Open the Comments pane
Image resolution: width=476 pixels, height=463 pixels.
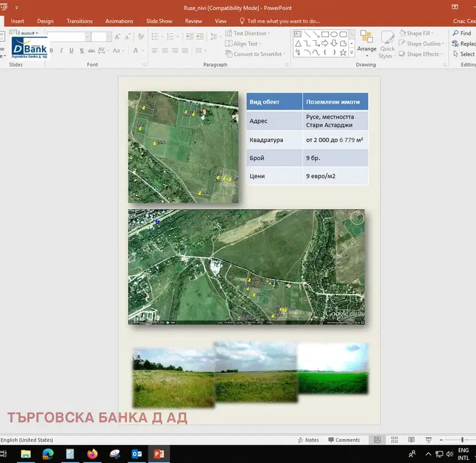(x=344, y=440)
